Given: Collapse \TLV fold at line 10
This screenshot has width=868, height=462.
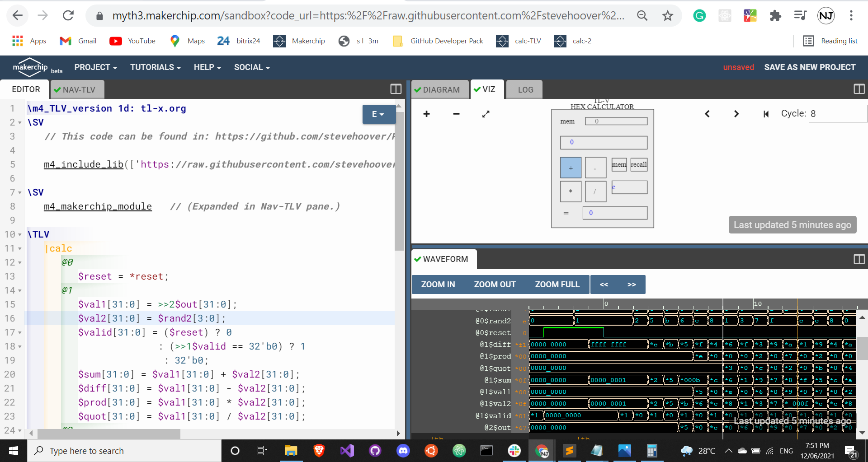Looking at the screenshot, I should pyautogui.click(x=20, y=235).
